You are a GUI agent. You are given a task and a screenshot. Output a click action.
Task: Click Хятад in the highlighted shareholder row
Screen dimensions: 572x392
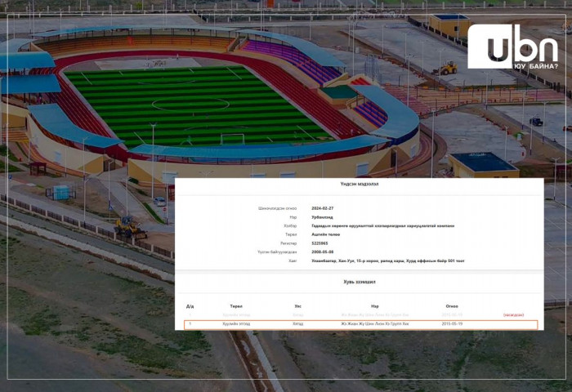[x=297, y=324]
